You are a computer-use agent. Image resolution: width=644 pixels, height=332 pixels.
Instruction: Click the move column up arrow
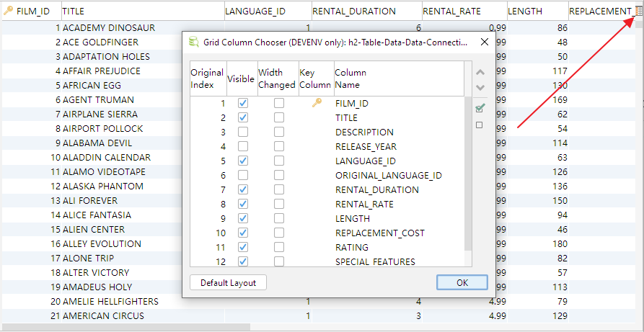480,73
